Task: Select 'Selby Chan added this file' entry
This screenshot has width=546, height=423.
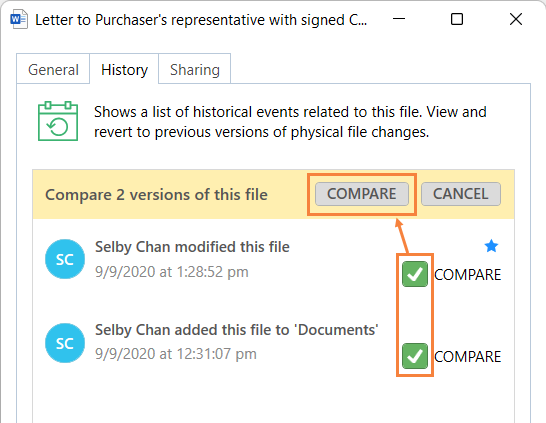Action: coord(236,330)
